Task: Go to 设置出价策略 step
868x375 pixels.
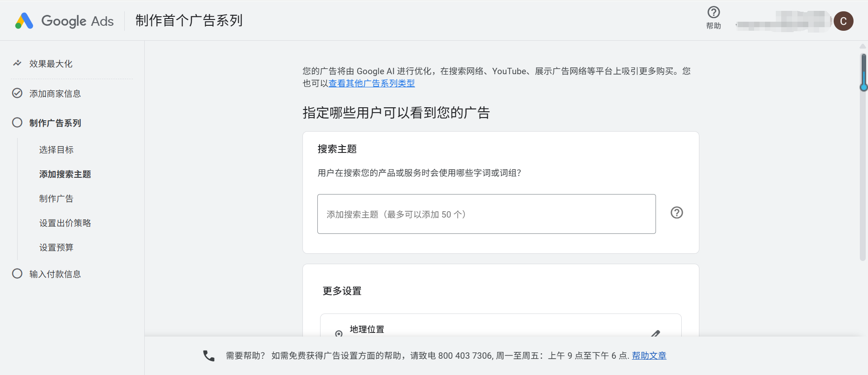Action: [x=65, y=223]
